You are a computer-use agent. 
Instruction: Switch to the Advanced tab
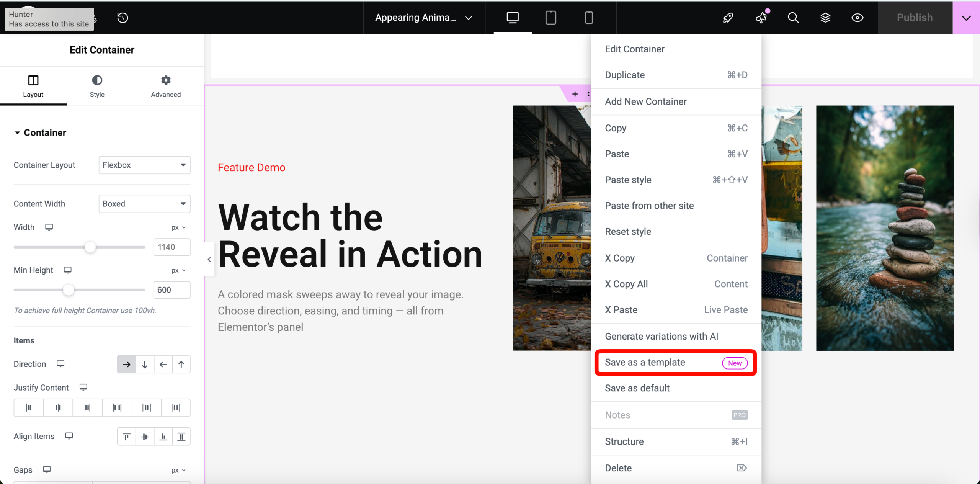tap(165, 87)
